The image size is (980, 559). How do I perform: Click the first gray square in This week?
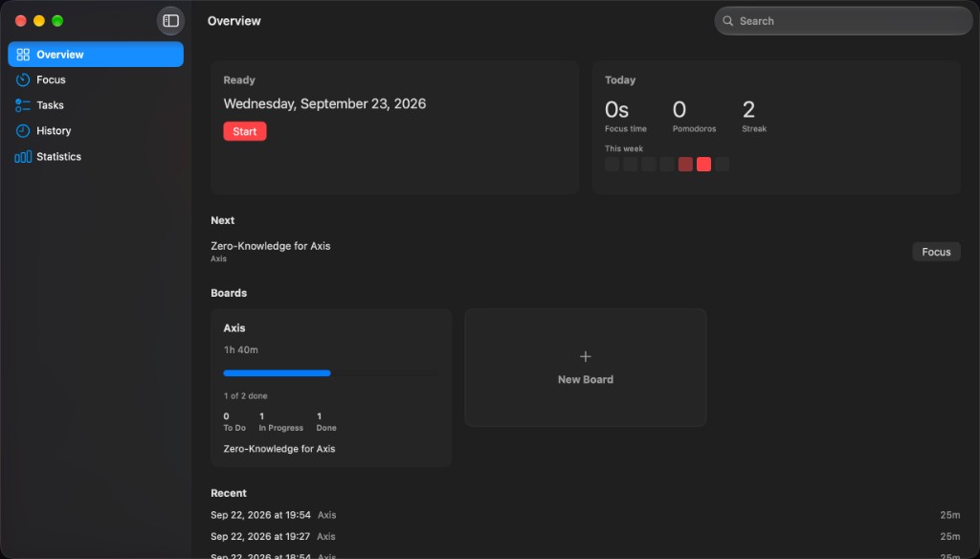(612, 164)
